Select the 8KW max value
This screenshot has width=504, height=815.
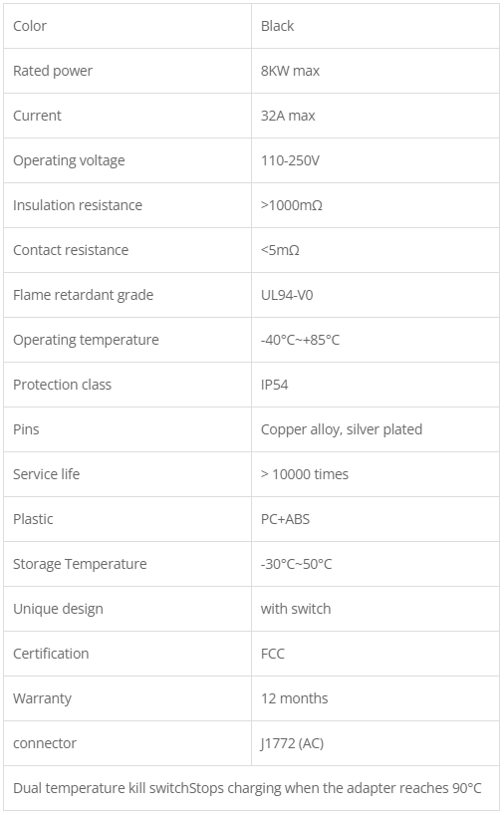(x=290, y=71)
